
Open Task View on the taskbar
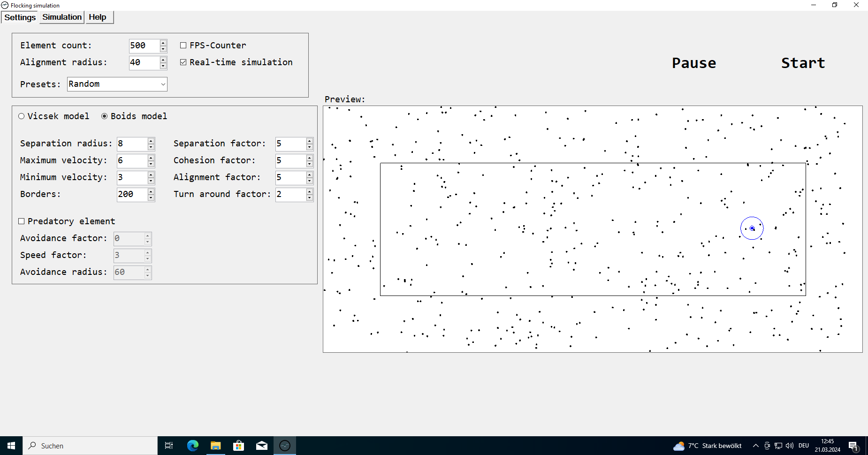pos(169,446)
